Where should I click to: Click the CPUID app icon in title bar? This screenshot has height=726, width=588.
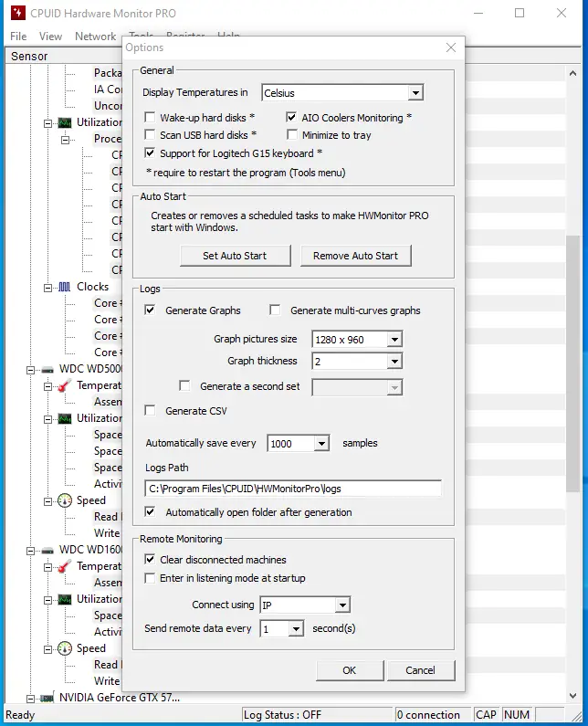[18, 13]
